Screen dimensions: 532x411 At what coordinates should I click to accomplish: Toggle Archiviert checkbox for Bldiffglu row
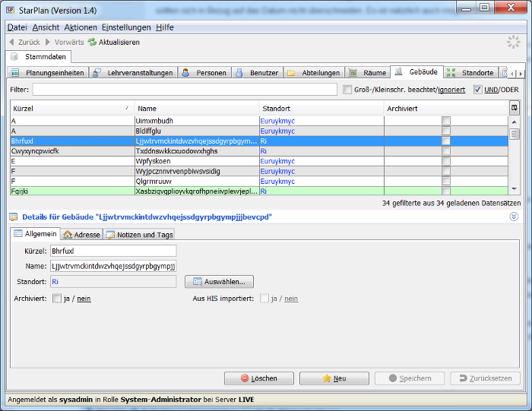click(446, 131)
